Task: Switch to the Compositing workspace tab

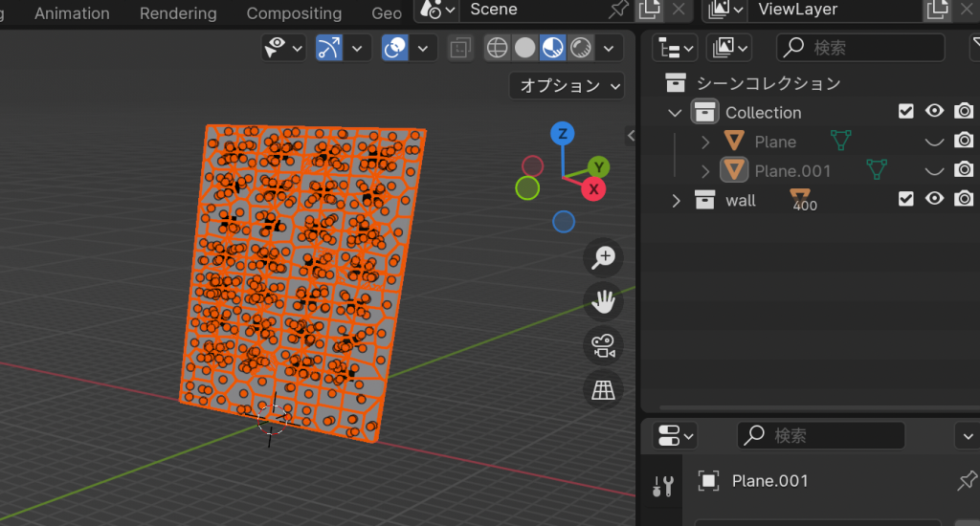Action: (294, 13)
